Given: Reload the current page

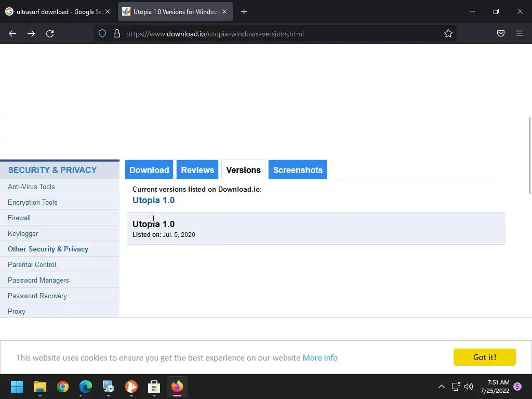Looking at the screenshot, I should tap(50, 34).
